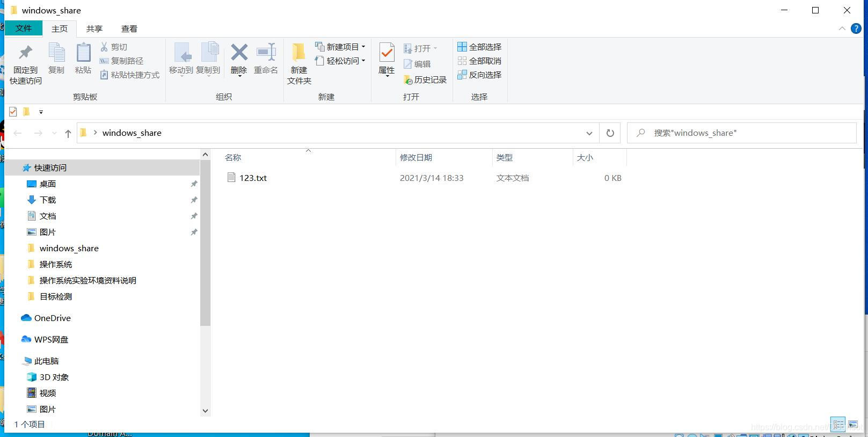The height and width of the screenshot is (437, 868).
Task: Click 全部取消 select none
Action: click(479, 61)
